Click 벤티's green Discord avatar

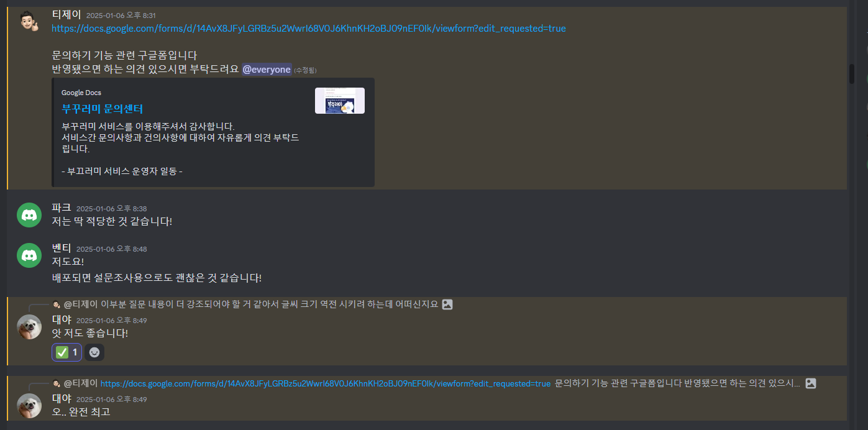tap(29, 255)
